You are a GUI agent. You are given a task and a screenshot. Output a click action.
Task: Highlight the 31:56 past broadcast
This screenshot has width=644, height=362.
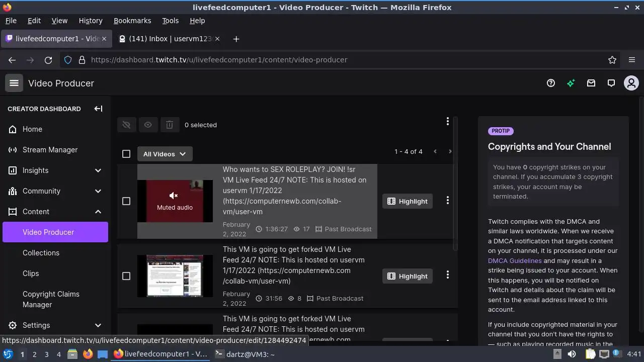click(407, 276)
